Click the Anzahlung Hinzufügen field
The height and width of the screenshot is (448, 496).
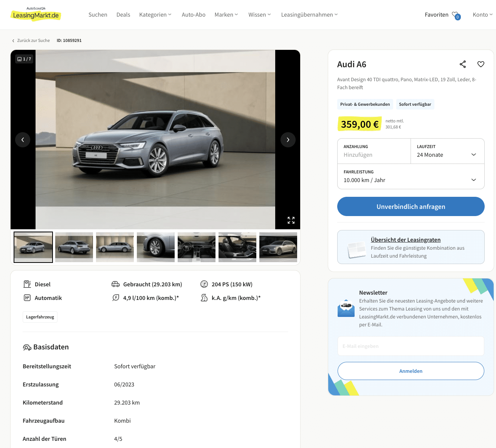[374, 151]
